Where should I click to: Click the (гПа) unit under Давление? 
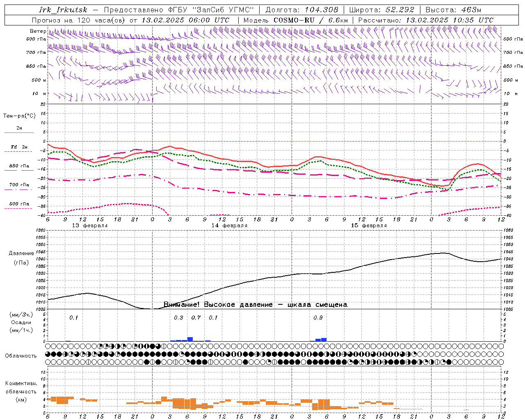click(x=21, y=263)
